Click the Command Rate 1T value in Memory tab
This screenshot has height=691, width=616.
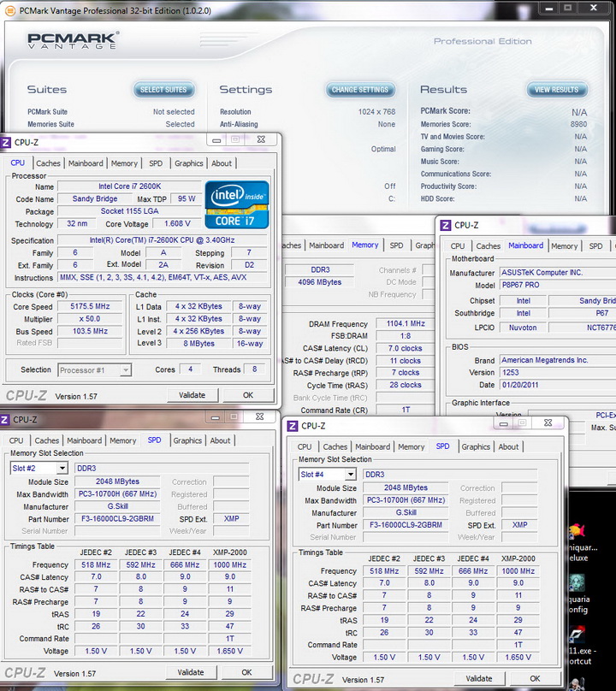(x=406, y=410)
